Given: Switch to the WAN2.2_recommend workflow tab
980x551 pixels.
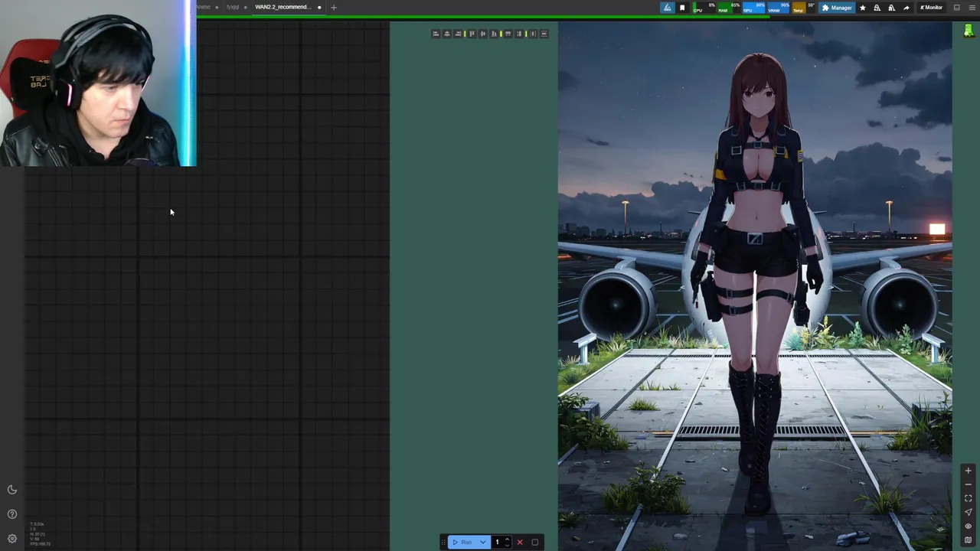Looking at the screenshot, I should click(283, 7).
